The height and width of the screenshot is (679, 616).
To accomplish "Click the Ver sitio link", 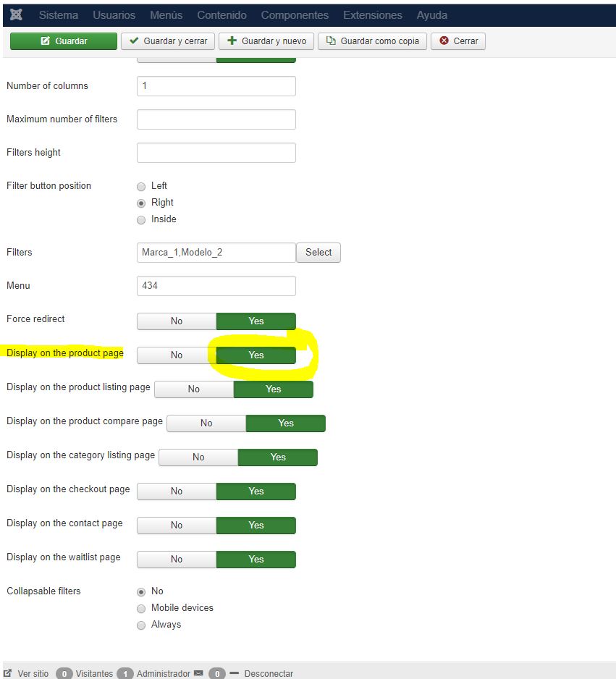I will coord(33,673).
